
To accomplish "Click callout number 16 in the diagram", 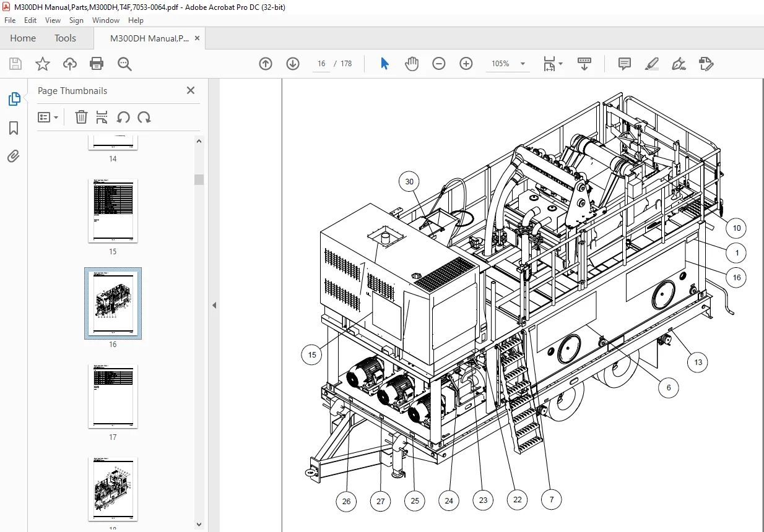I will coord(736,278).
